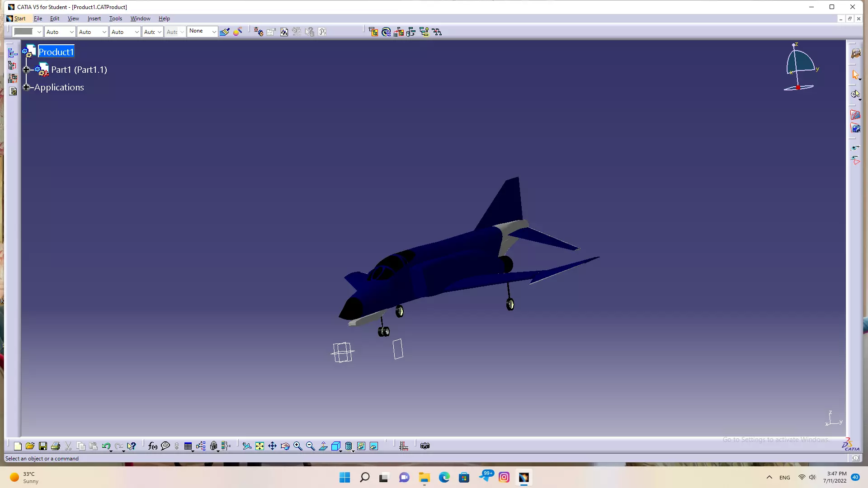Open the Design Table icon
Viewport: 868px width, 488px height.
(x=188, y=446)
